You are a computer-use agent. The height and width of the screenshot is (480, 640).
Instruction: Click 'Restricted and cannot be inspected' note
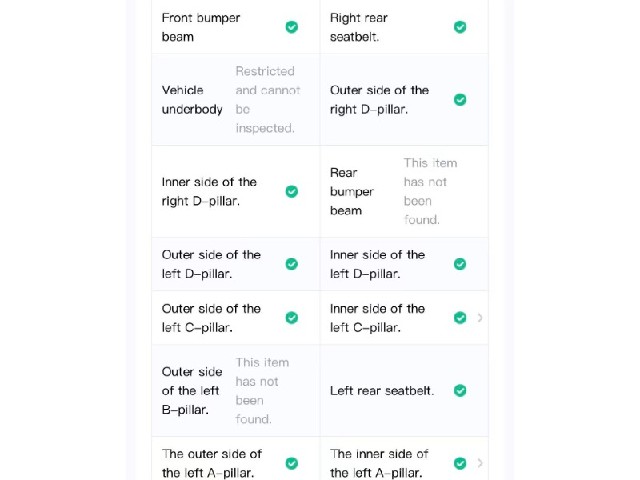pyautogui.click(x=268, y=100)
